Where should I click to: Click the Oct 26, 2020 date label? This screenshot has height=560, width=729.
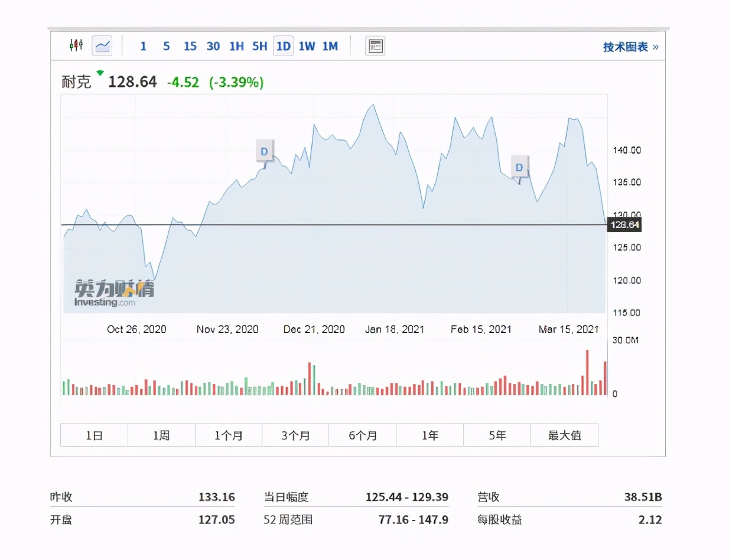click(x=136, y=330)
